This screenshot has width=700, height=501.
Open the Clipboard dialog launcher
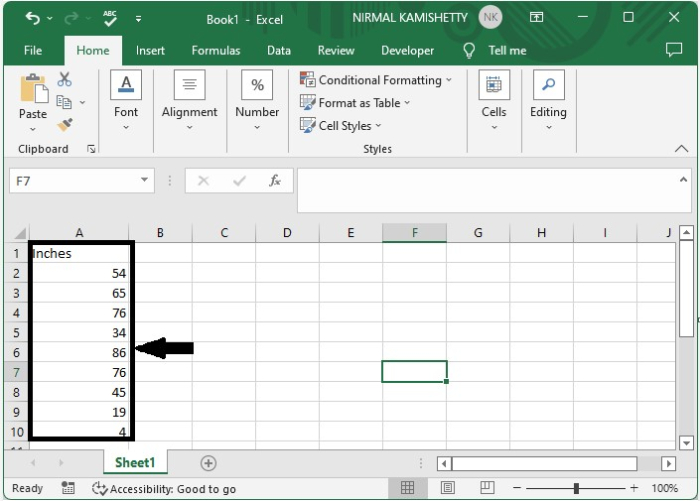click(x=91, y=149)
